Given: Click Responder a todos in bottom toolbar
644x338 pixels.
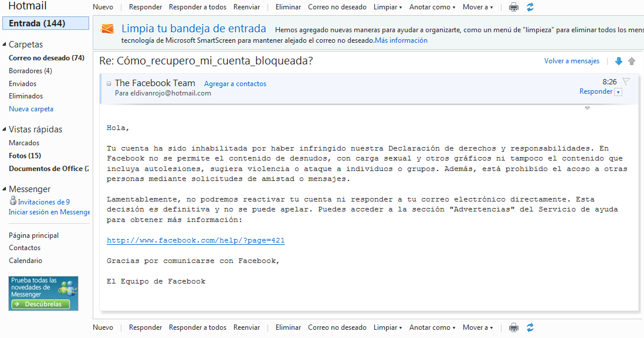Looking at the screenshot, I should pyautogui.click(x=198, y=327).
